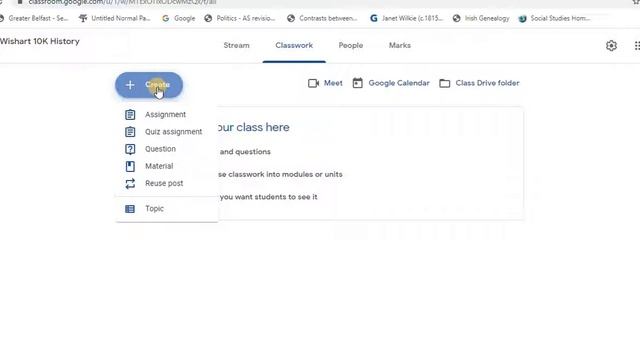Click the Untitled Normal Pa... bookmark favicon
The height and width of the screenshot is (360, 640).
click(83, 18)
